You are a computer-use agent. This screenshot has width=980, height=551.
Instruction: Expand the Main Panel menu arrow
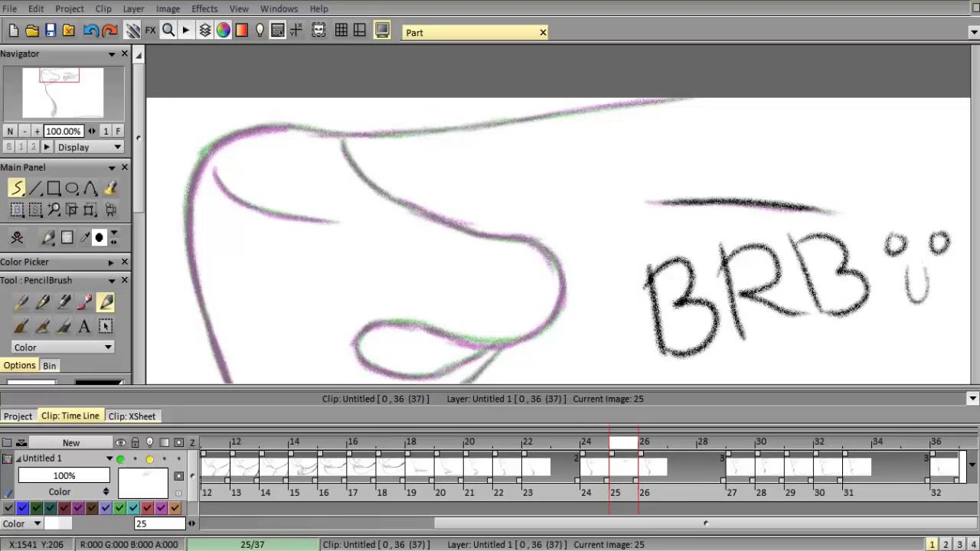tap(112, 167)
